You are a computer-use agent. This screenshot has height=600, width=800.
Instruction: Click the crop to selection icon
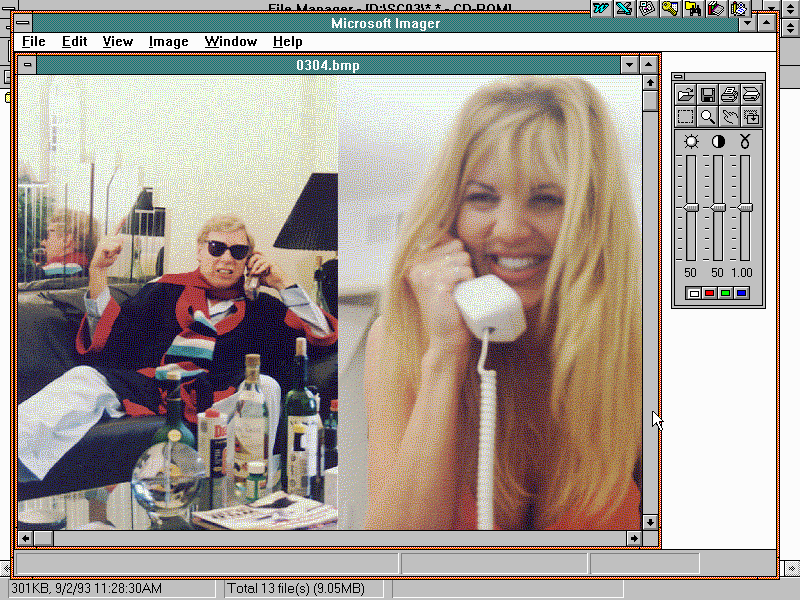click(752, 117)
